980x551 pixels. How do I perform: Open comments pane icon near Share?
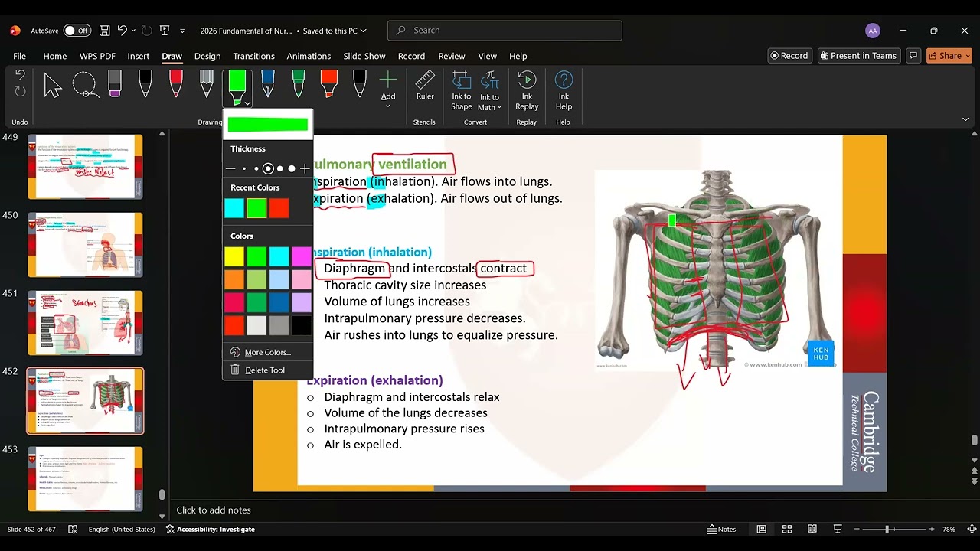[913, 56]
